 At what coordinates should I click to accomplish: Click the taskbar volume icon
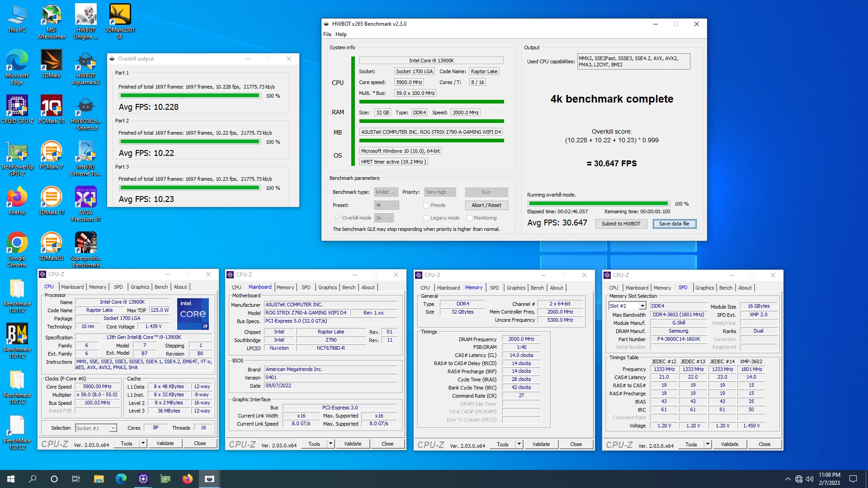coord(809,479)
